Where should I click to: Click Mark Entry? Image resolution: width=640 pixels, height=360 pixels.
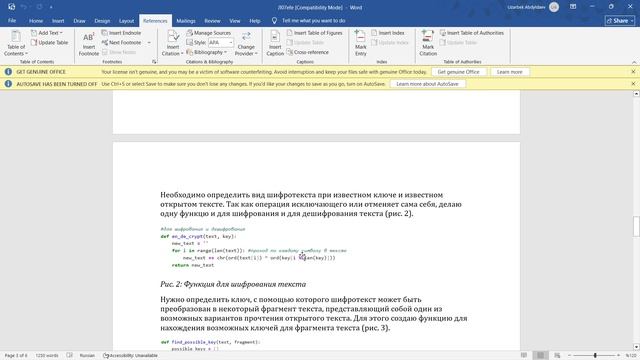361,43
